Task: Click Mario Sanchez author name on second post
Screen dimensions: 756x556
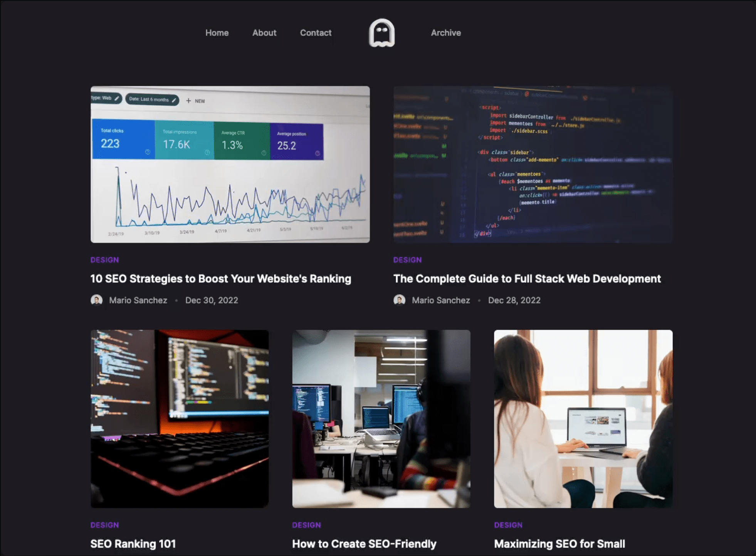Action: [x=440, y=300]
